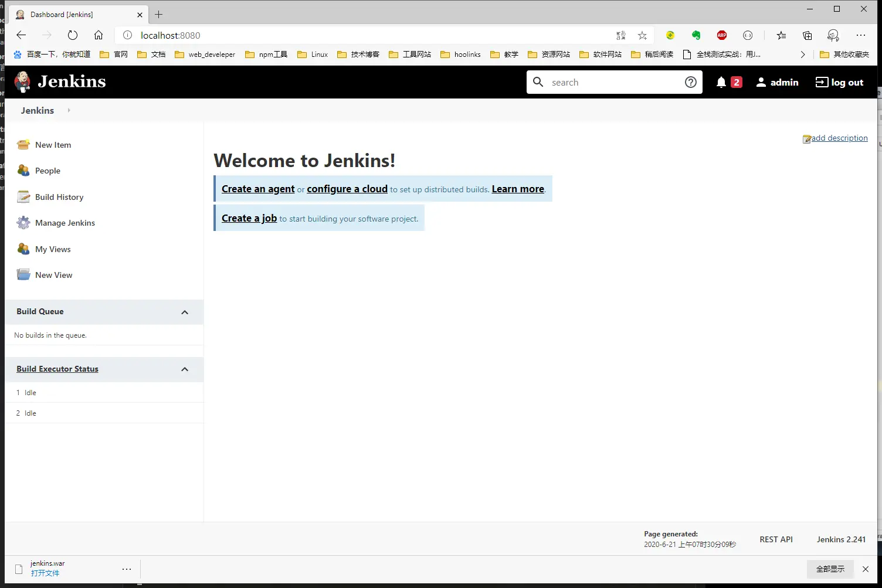This screenshot has width=882, height=588.
Task: Open the 百度一下 bookmark
Action: point(52,55)
